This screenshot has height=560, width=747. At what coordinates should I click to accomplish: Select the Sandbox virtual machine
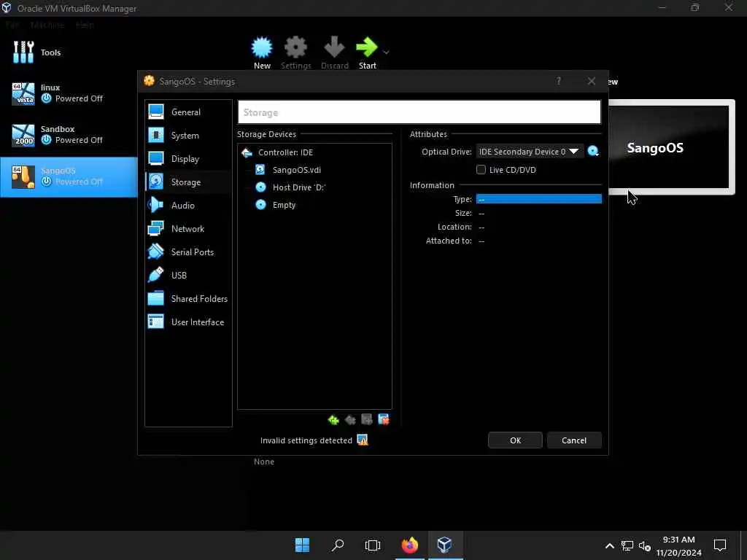(x=69, y=135)
